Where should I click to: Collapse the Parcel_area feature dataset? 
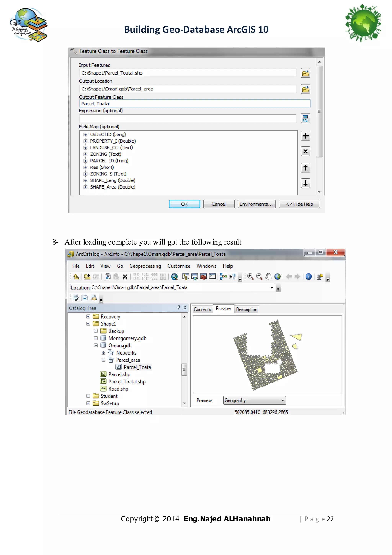click(x=104, y=360)
